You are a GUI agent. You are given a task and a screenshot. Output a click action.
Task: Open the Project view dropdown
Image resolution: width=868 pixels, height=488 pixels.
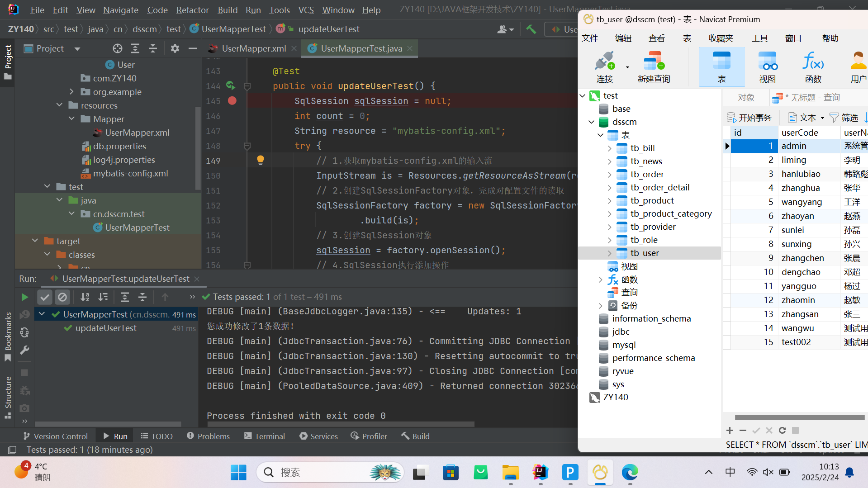point(77,49)
